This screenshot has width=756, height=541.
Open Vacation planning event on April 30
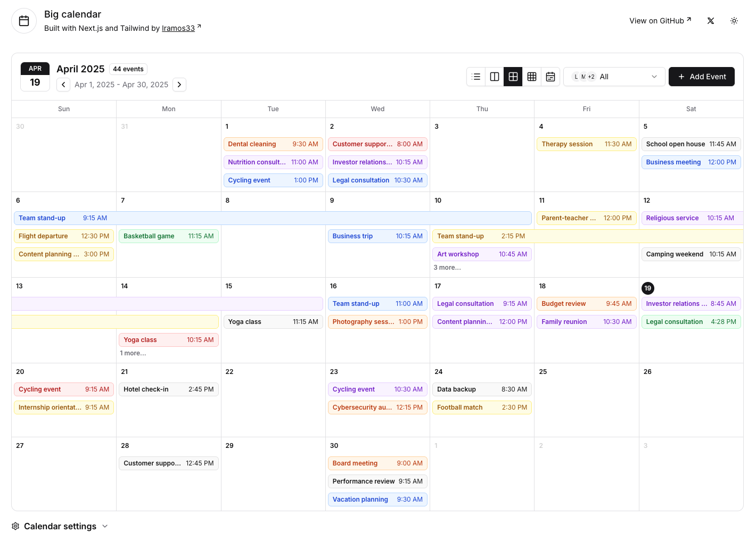coord(377,500)
